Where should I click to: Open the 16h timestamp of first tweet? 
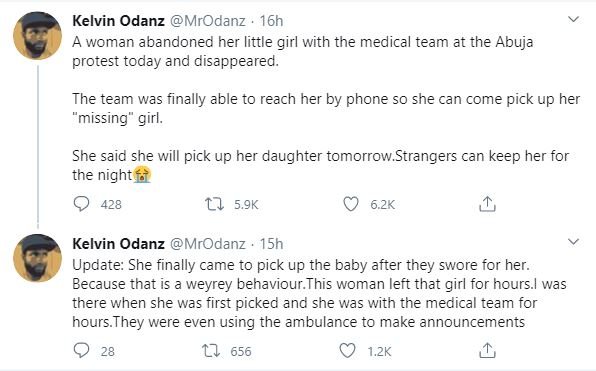point(271,21)
